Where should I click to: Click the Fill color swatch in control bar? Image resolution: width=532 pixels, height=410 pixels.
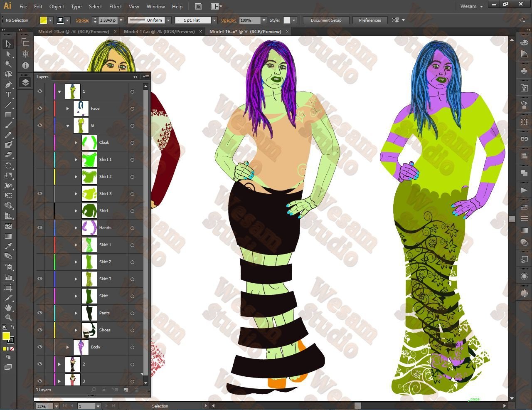(43, 20)
